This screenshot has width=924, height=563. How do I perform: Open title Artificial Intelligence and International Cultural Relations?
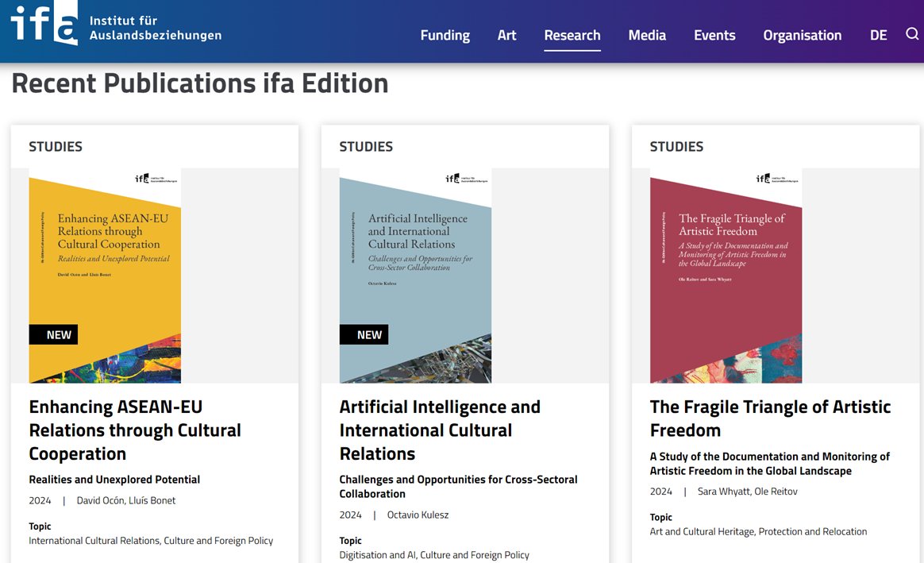pos(440,430)
